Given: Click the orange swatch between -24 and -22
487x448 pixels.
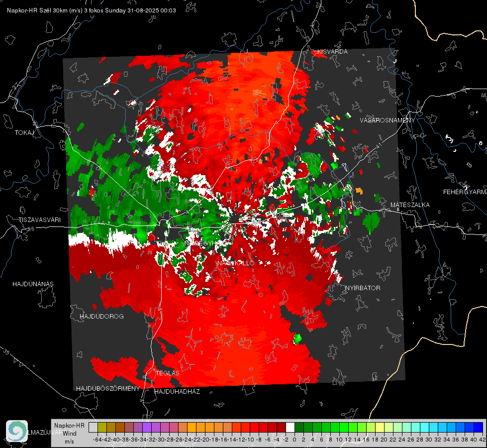Looking at the screenshot, I should pos(192,428).
